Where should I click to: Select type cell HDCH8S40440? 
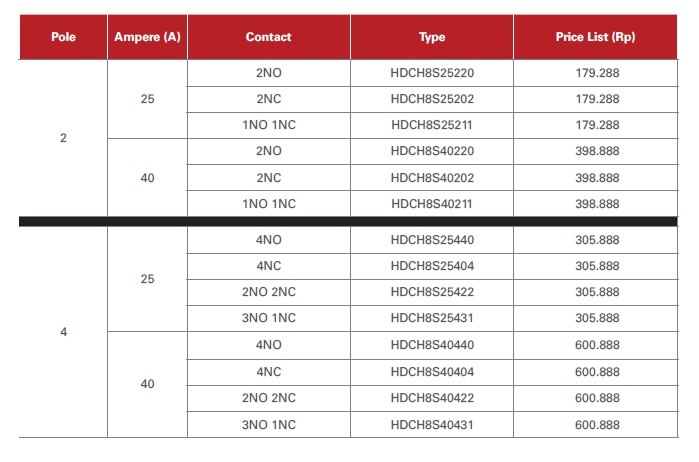(x=432, y=345)
